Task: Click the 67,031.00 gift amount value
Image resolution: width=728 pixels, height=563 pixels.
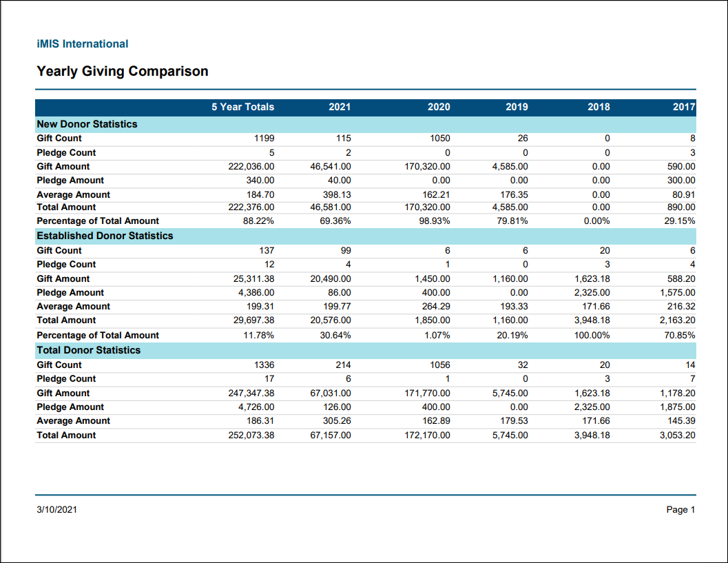Action: (x=331, y=393)
